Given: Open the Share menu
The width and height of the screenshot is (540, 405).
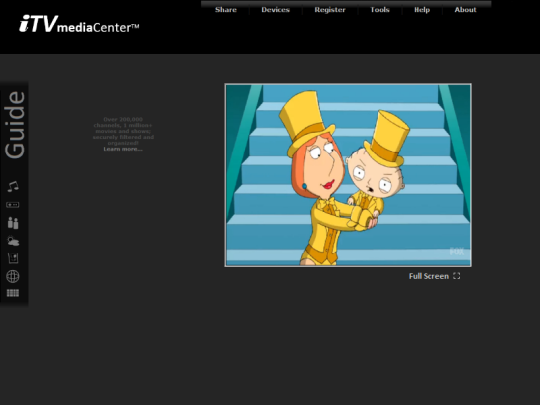Looking at the screenshot, I should [x=226, y=10].
